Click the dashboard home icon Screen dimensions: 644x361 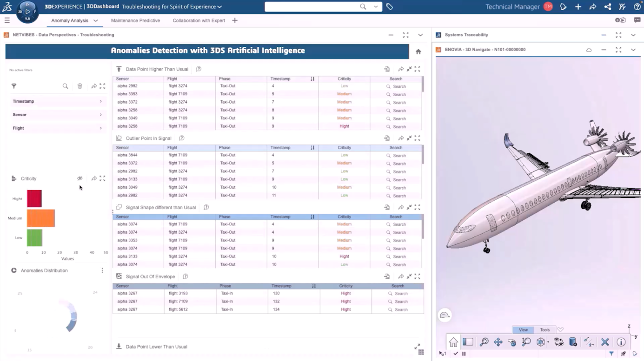[x=418, y=52]
